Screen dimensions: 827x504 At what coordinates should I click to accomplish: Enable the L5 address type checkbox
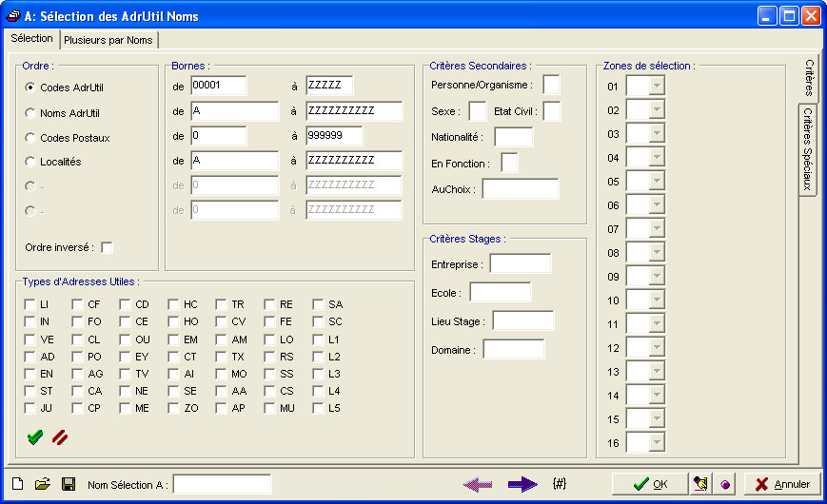318,408
